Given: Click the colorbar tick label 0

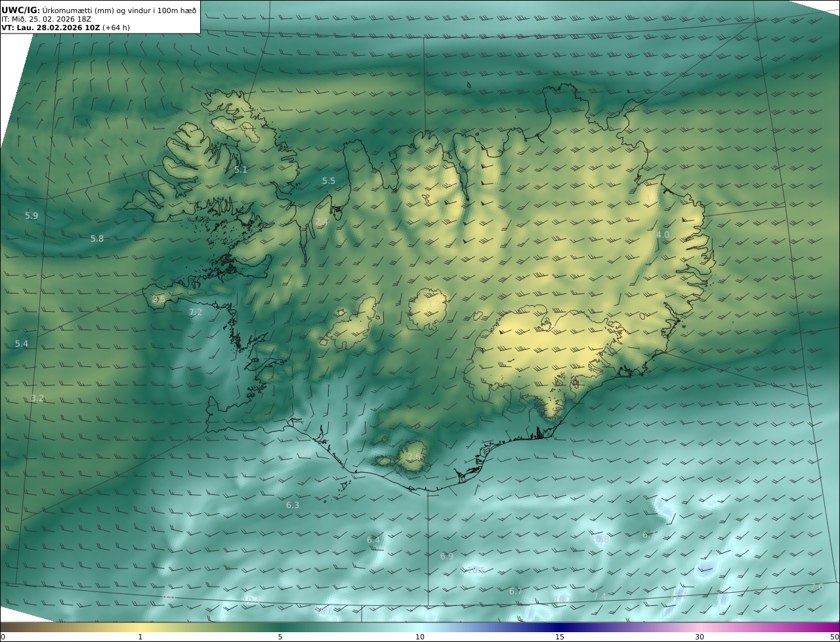Looking at the screenshot, I should tap(3, 637).
